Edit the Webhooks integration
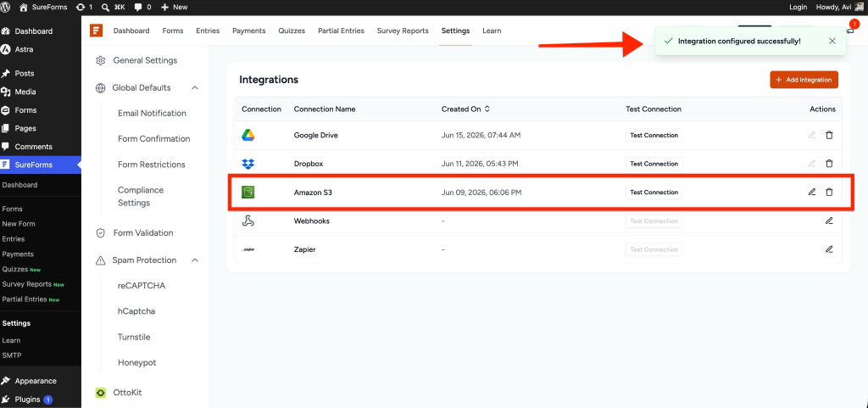 click(x=829, y=221)
